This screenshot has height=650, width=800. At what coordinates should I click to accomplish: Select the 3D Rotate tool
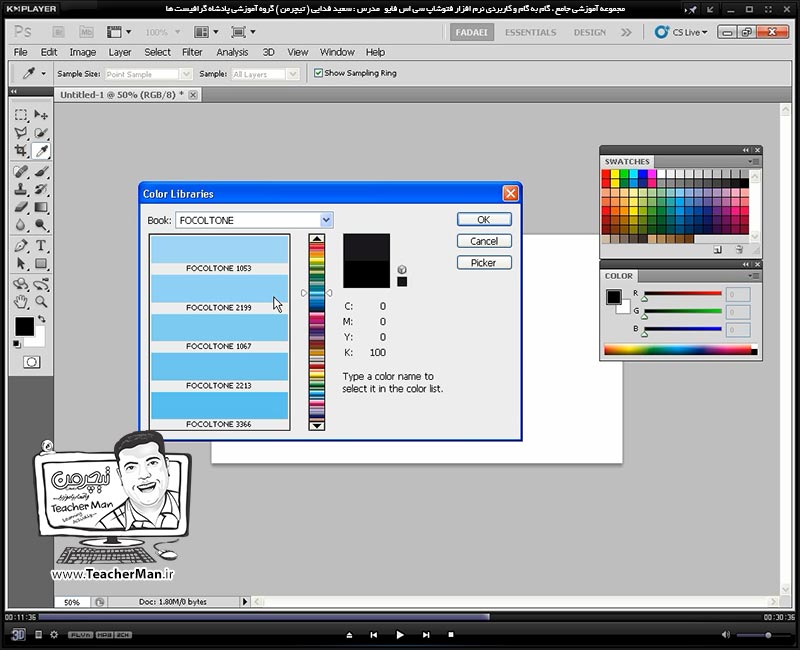(x=21, y=284)
